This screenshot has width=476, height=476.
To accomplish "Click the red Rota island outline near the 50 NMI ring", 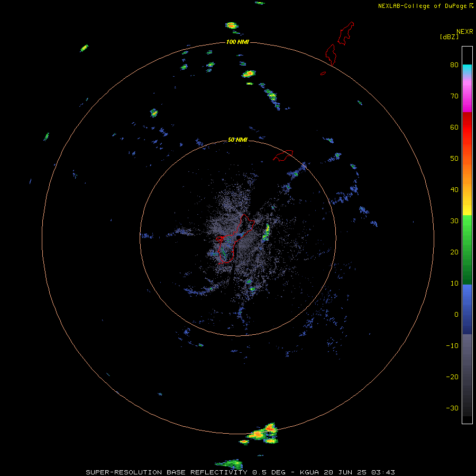I will pos(283,155).
